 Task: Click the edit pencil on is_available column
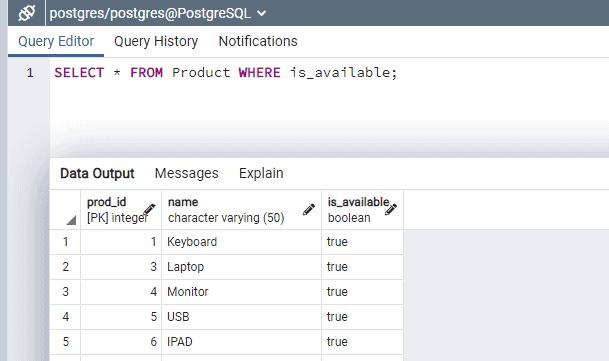(391, 209)
